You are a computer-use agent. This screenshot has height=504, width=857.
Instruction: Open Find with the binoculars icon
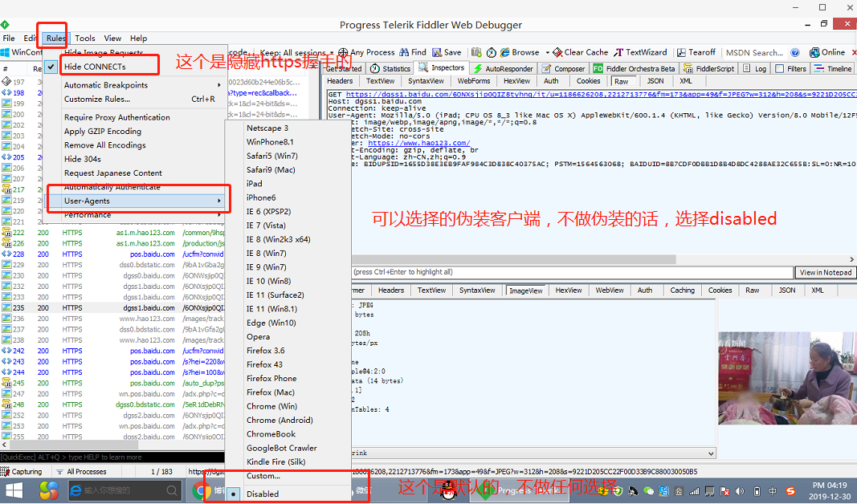[x=404, y=52]
